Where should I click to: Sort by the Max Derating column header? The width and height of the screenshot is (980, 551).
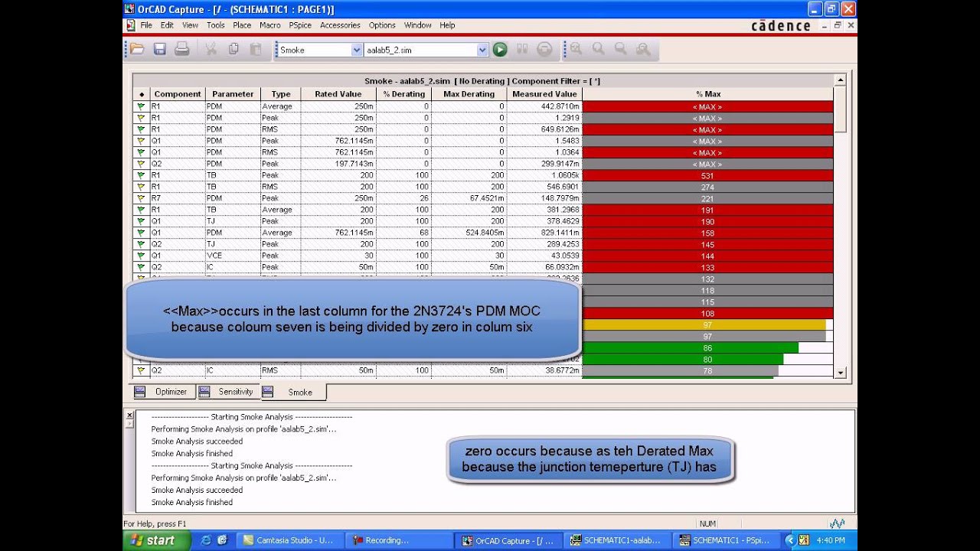(x=469, y=94)
